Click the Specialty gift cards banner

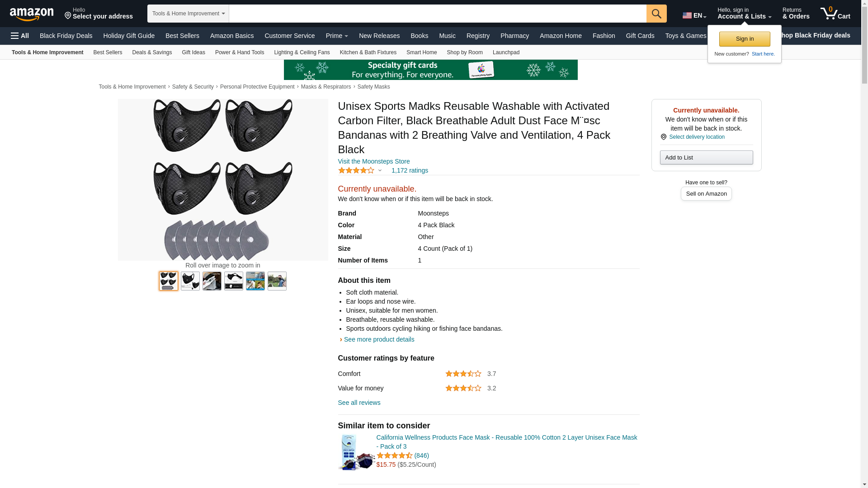click(430, 70)
